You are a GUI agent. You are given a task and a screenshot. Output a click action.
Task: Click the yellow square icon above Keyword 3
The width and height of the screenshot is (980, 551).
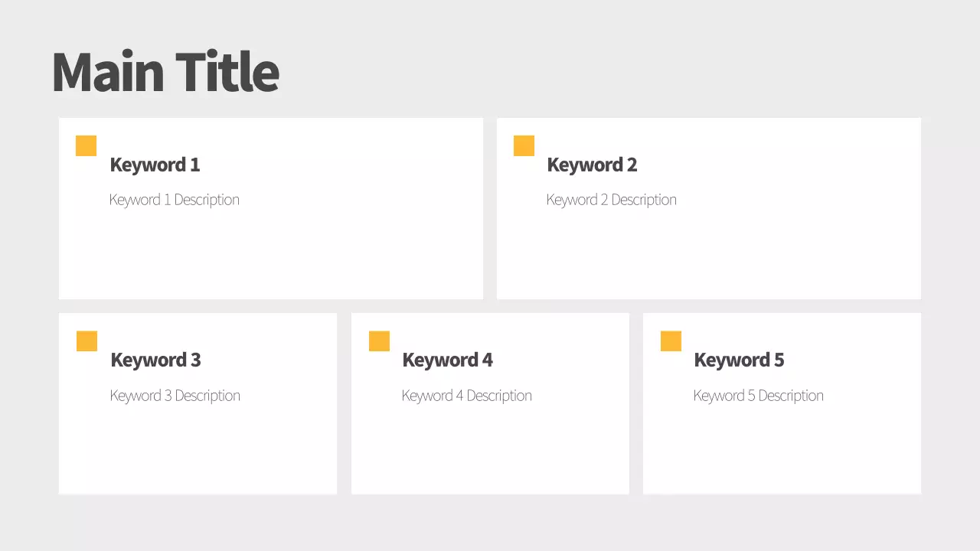87,341
